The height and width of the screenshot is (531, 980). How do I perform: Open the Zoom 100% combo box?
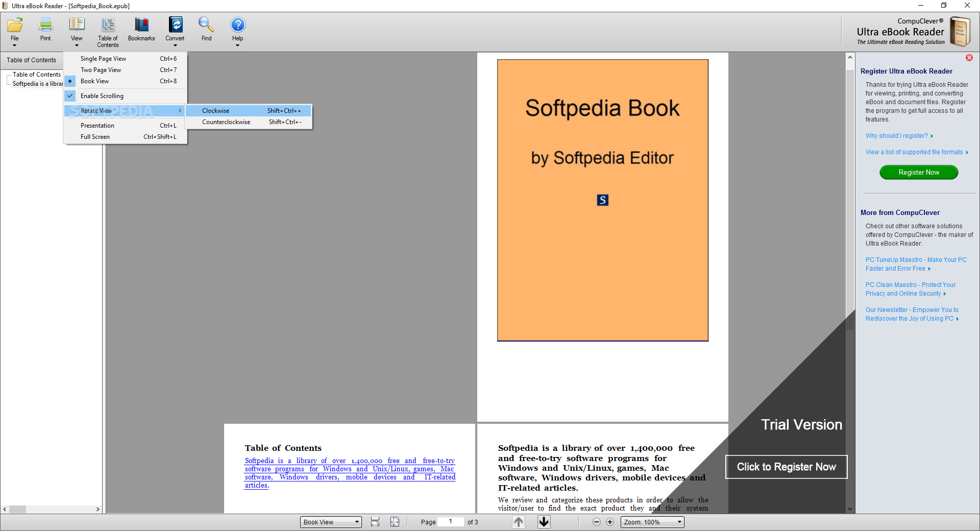(x=652, y=522)
